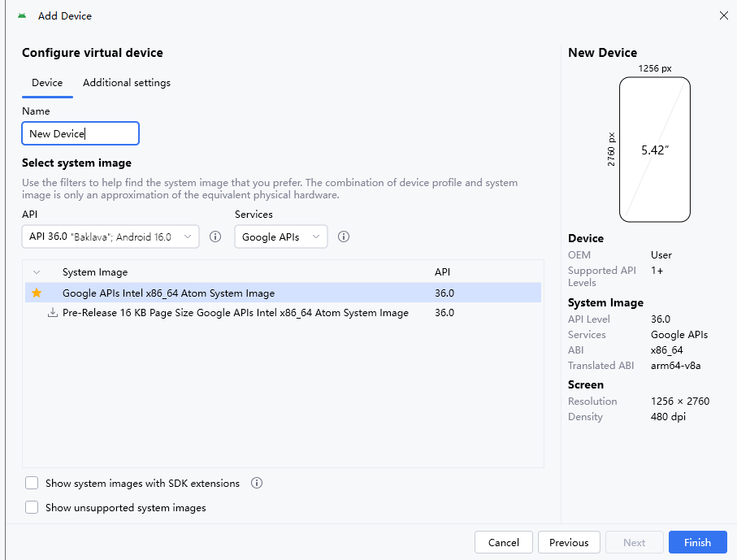Open the Google APIs services dropdown

281,237
